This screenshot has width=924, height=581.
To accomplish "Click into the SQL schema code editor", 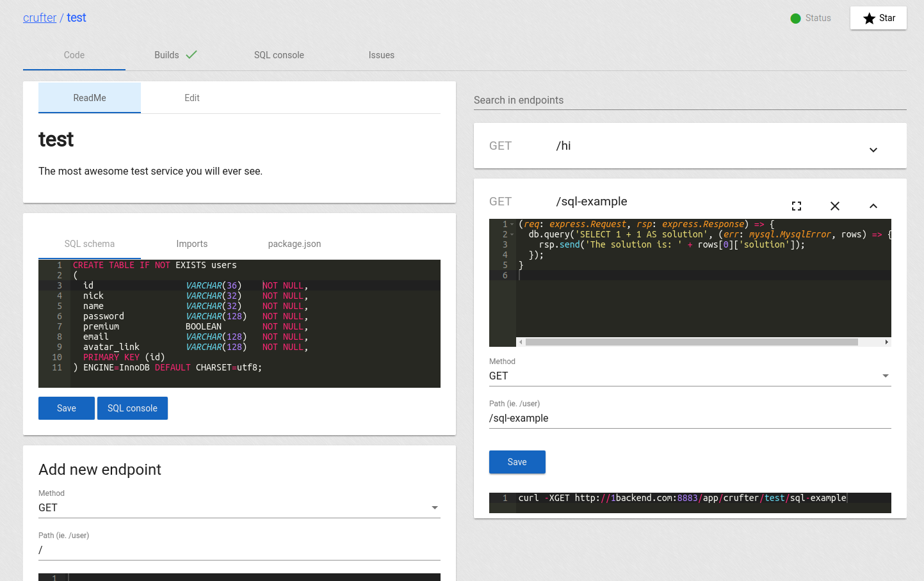I will point(239,324).
